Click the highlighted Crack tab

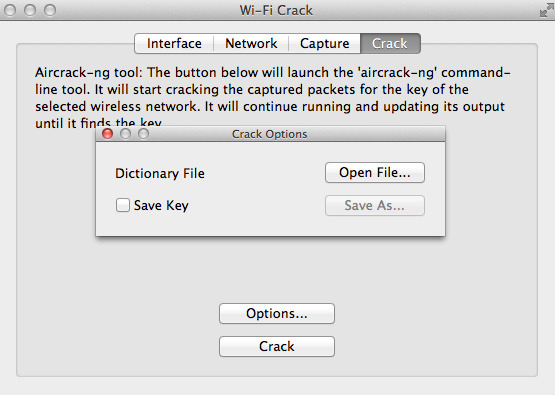coord(390,44)
